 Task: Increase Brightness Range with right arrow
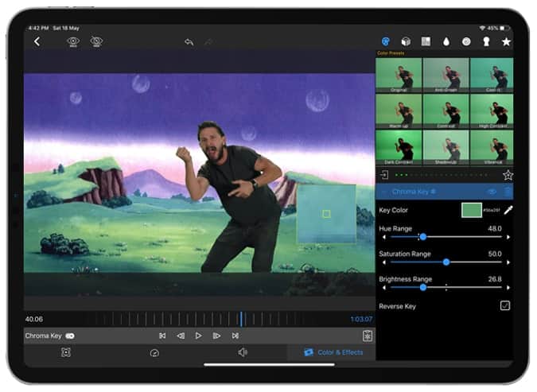[x=508, y=288]
